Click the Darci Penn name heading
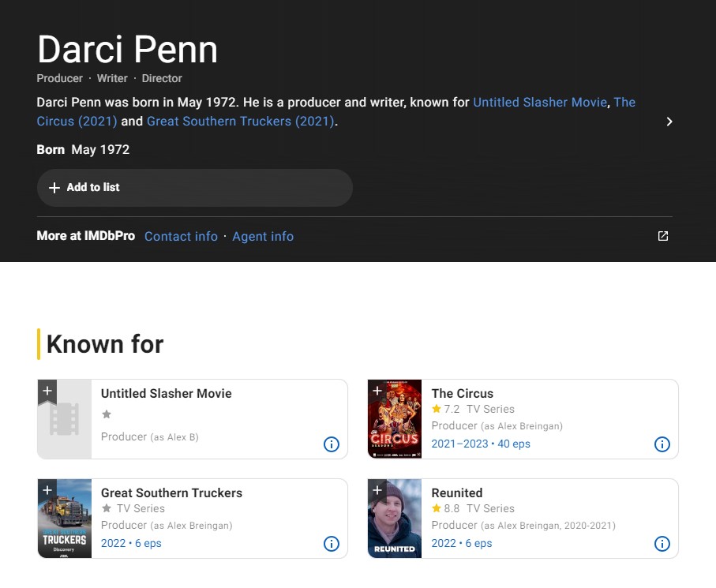The height and width of the screenshot is (588, 716). [127, 49]
